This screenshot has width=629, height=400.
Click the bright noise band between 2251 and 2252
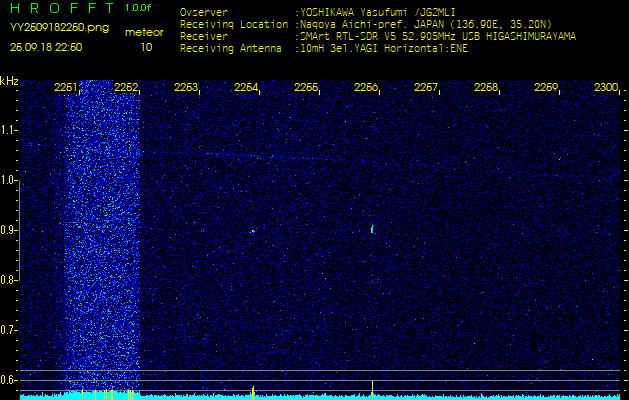(x=102, y=235)
